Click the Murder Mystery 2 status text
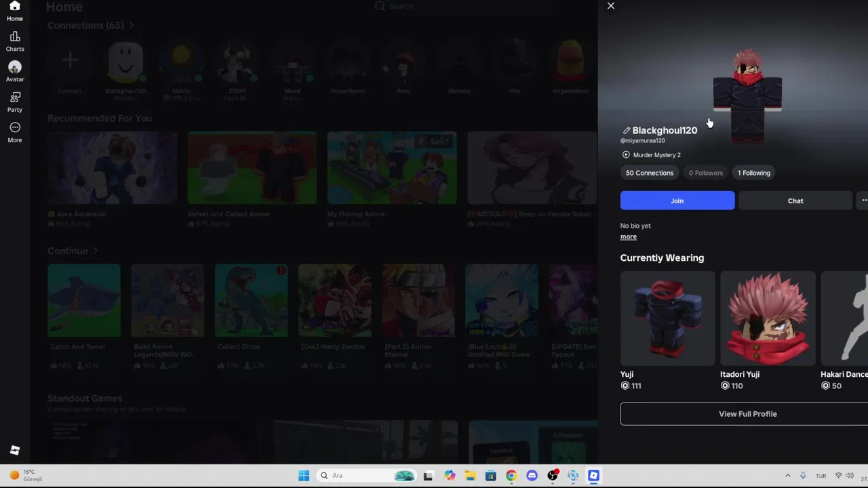Image resolution: width=868 pixels, height=488 pixels. click(x=656, y=155)
